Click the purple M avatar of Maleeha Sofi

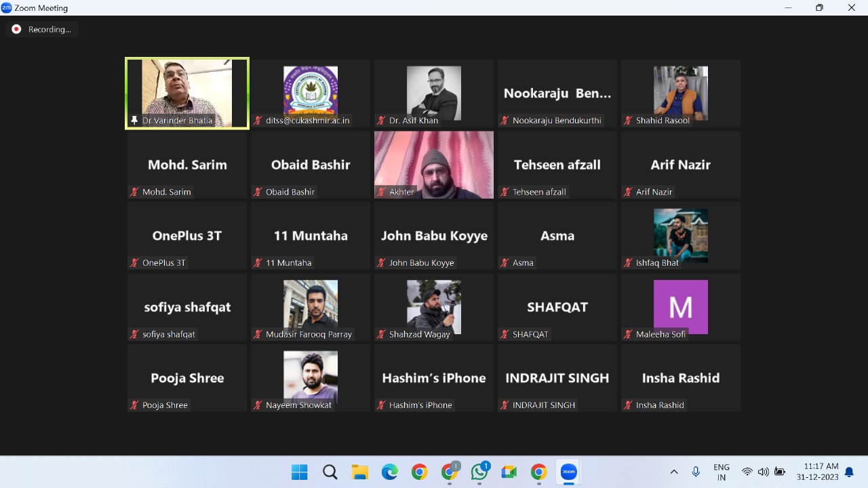681,306
